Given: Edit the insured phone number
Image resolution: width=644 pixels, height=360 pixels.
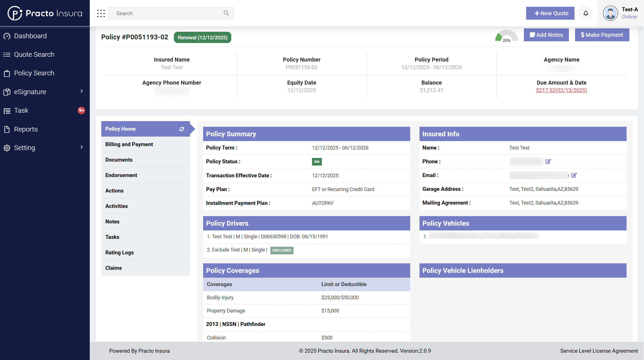Looking at the screenshot, I should [548, 162].
